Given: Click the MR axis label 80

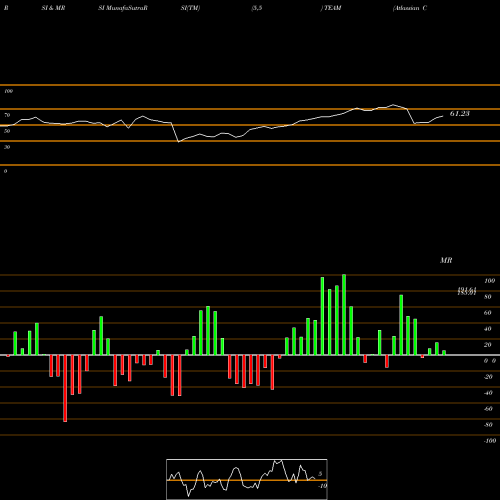Looking at the screenshot, I should point(488,297).
